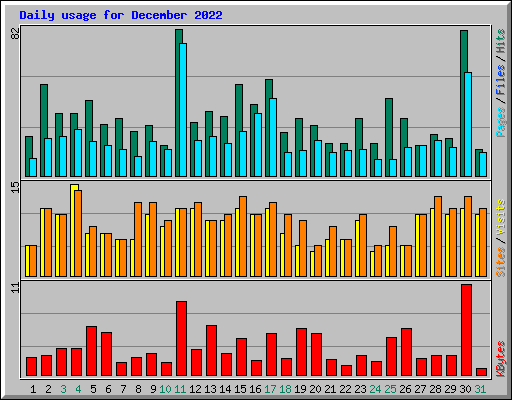
Task: Click day 19 on the x-axis
Action: click(x=300, y=389)
